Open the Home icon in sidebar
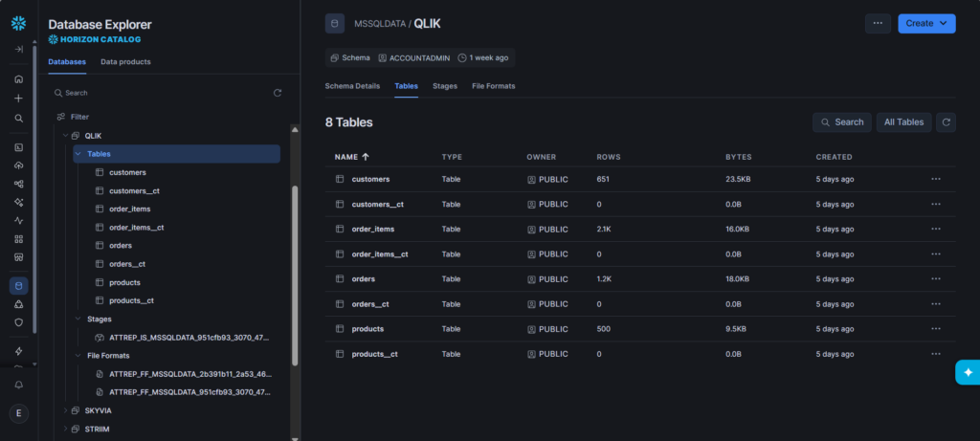 click(x=19, y=79)
